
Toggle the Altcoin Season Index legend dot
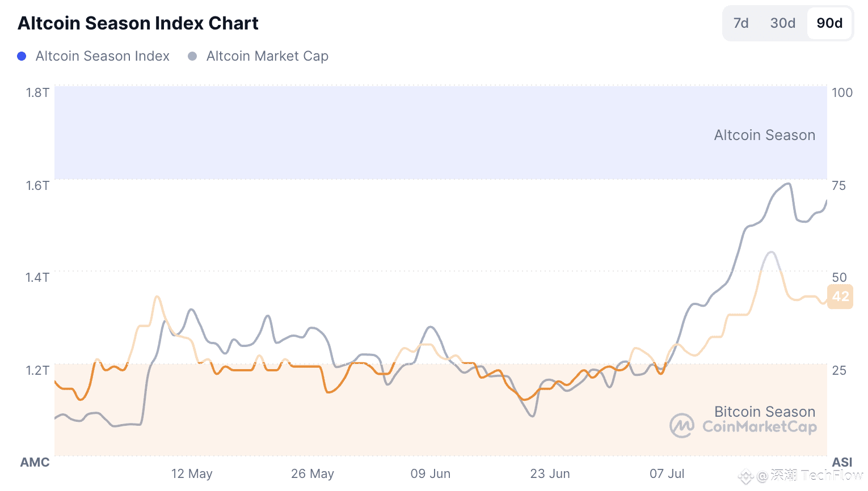22,56
